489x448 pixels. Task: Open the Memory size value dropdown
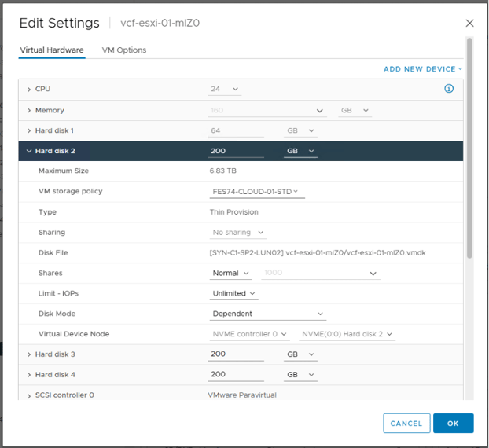tap(267, 110)
